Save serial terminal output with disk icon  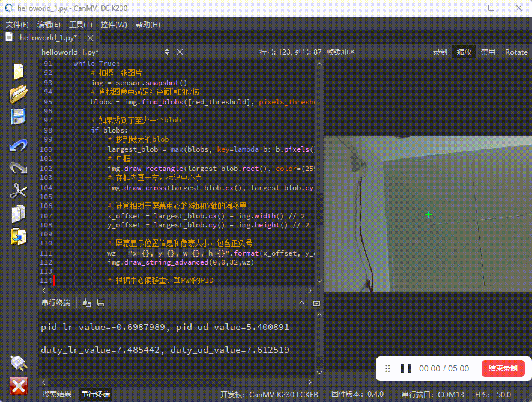click(101, 302)
